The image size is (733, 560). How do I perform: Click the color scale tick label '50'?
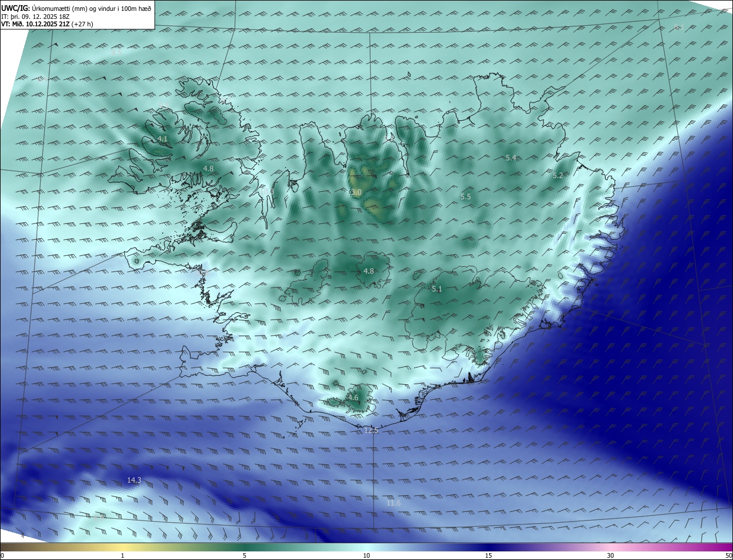coord(728,555)
